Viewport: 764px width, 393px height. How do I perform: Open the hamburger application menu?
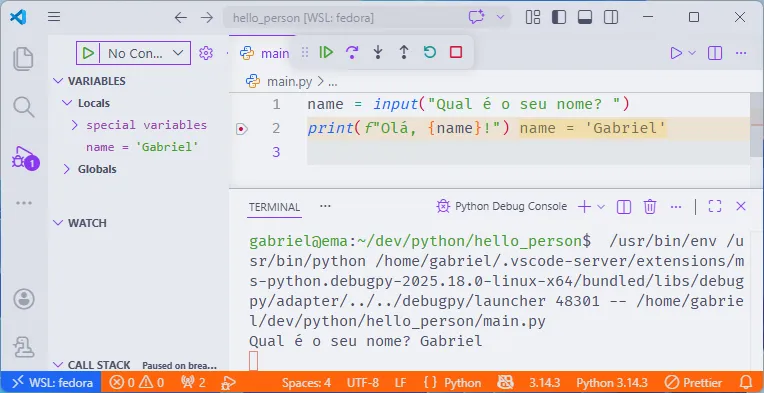pyautogui.click(x=54, y=18)
